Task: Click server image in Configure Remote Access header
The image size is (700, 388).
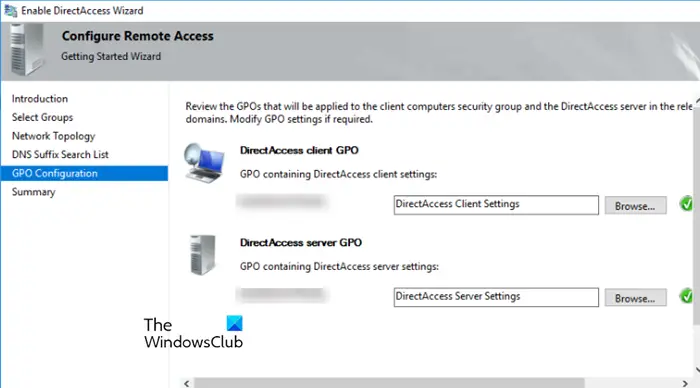Action: click(26, 50)
